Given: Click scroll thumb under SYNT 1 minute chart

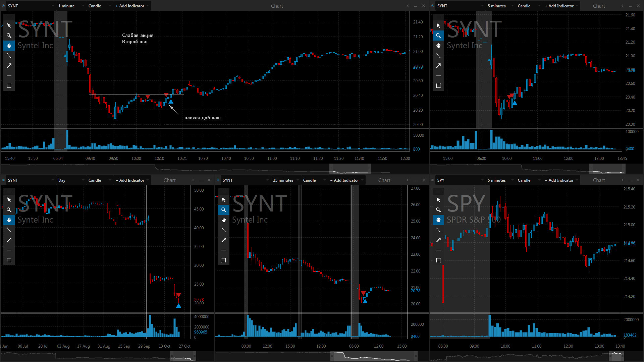Looking at the screenshot, I should tap(350, 169).
